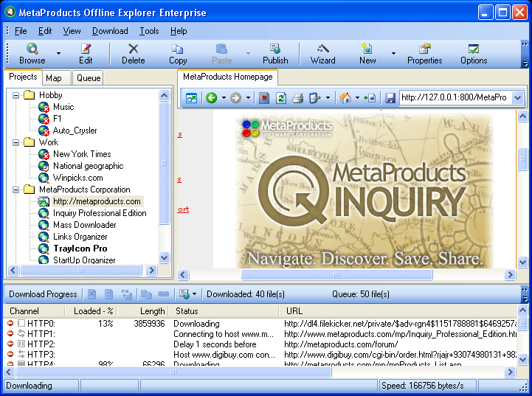Select the http://metaproducts.com project
532x396 pixels.
pos(97,201)
